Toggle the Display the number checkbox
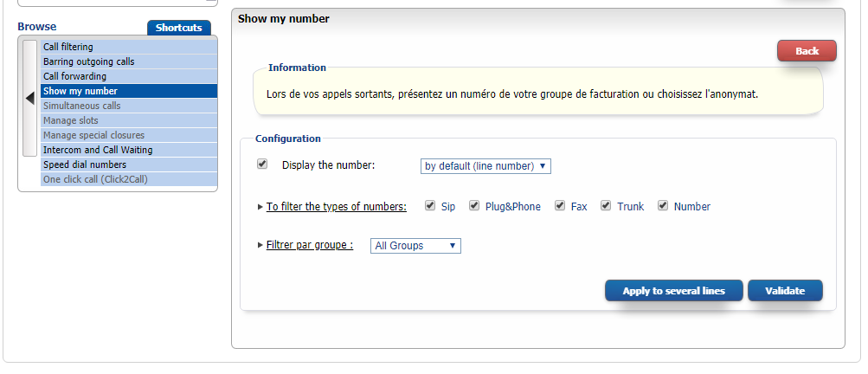 262,164
